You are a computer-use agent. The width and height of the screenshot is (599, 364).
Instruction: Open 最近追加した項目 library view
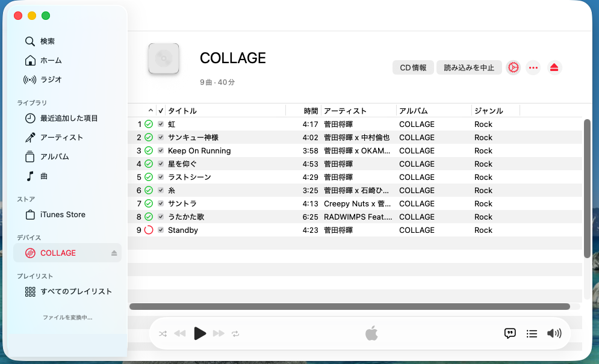coord(61,118)
